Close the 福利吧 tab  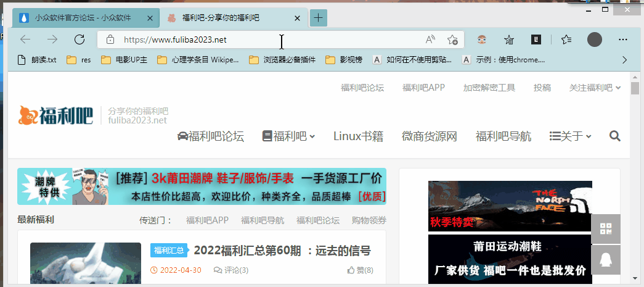(x=298, y=18)
